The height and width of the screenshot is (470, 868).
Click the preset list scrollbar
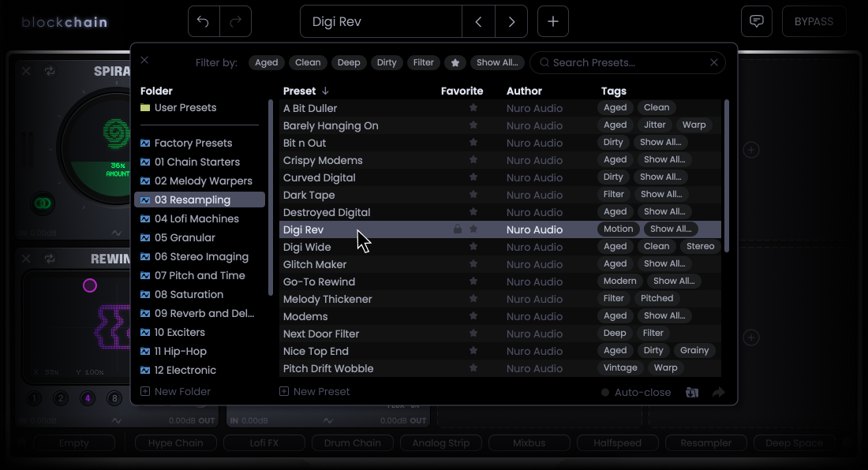click(726, 176)
